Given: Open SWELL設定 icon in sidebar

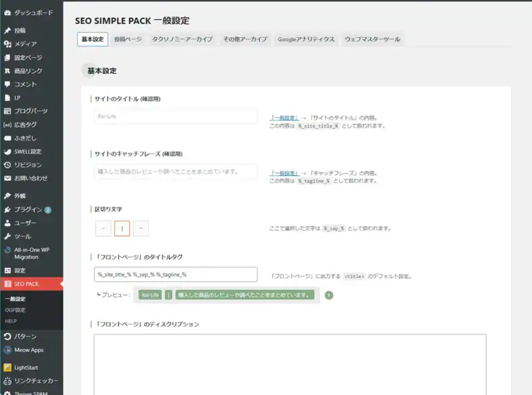Looking at the screenshot, I should (7, 152).
